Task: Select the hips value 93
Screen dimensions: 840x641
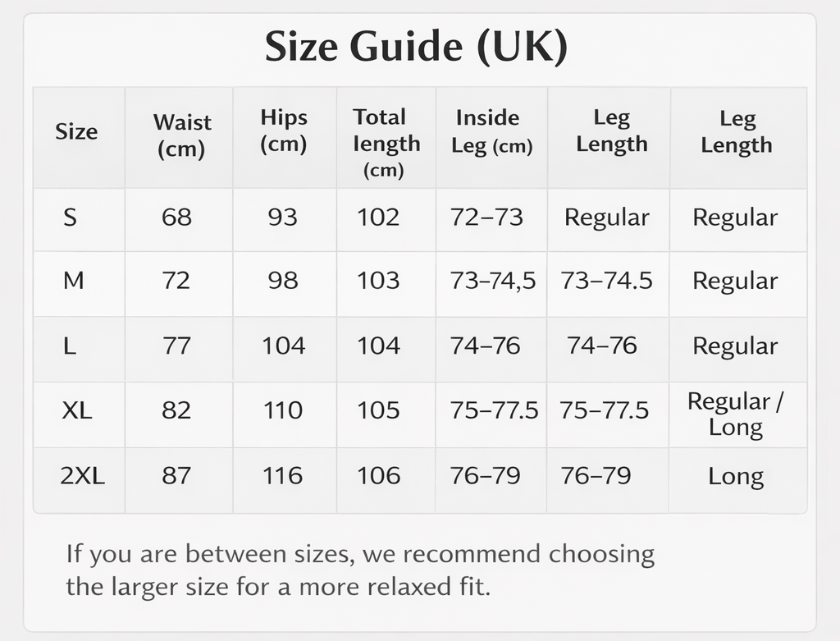Action: tap(283, 217)
